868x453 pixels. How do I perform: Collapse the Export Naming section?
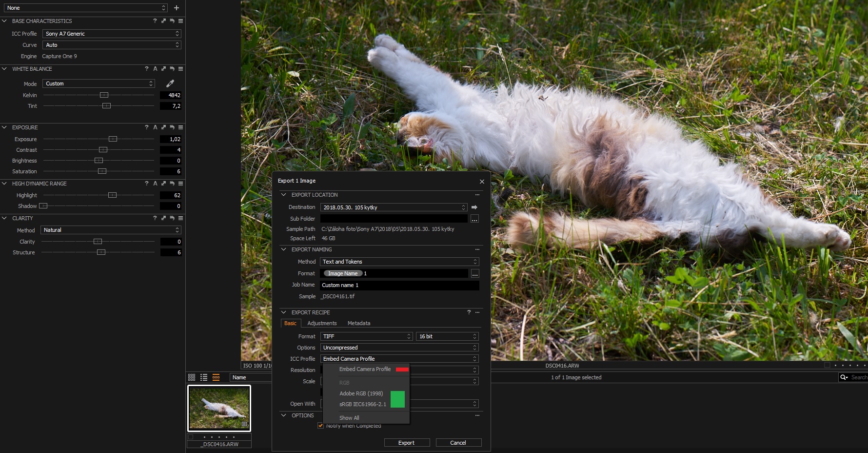284,249
